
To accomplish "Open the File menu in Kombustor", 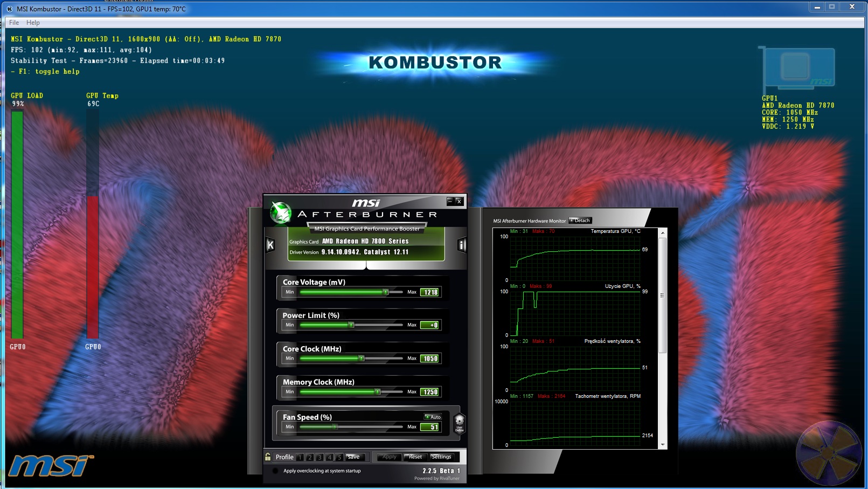I will [14, 23].
